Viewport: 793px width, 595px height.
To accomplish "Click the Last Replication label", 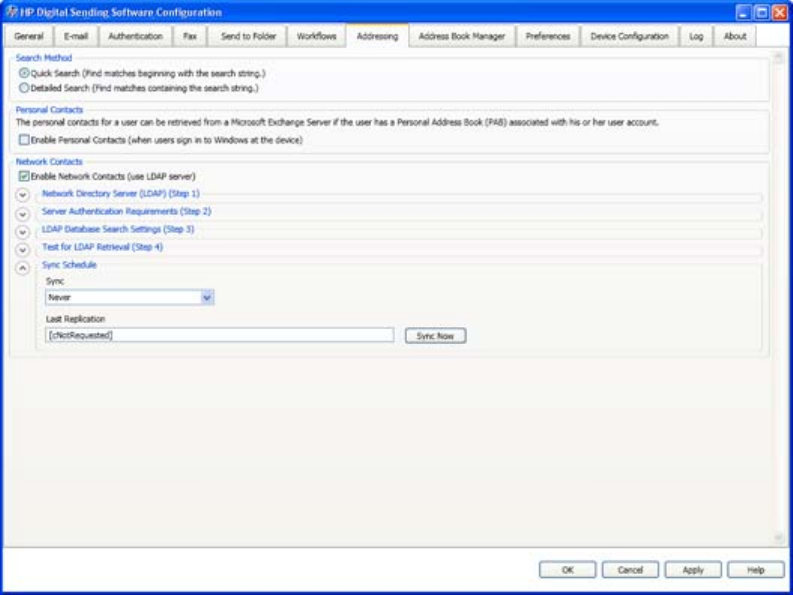I will [x=75, y=319].
